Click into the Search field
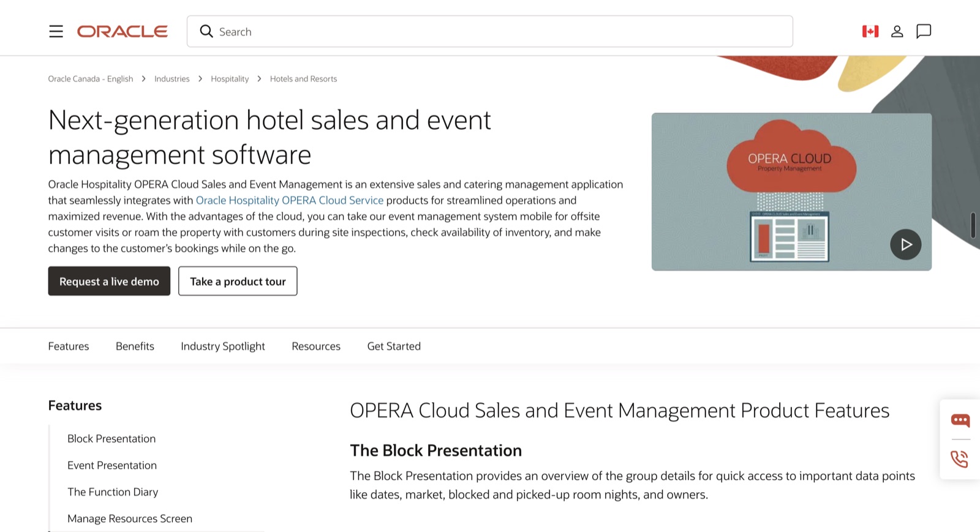 point(490,31)
